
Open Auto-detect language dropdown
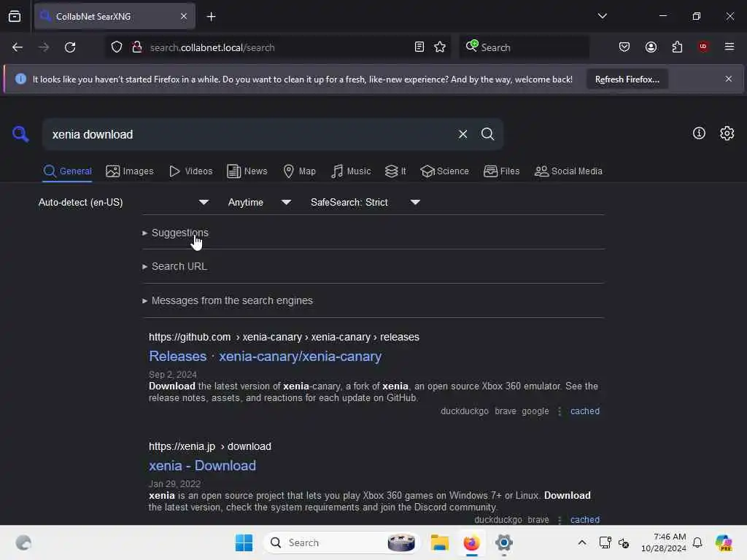coord(124,203)
